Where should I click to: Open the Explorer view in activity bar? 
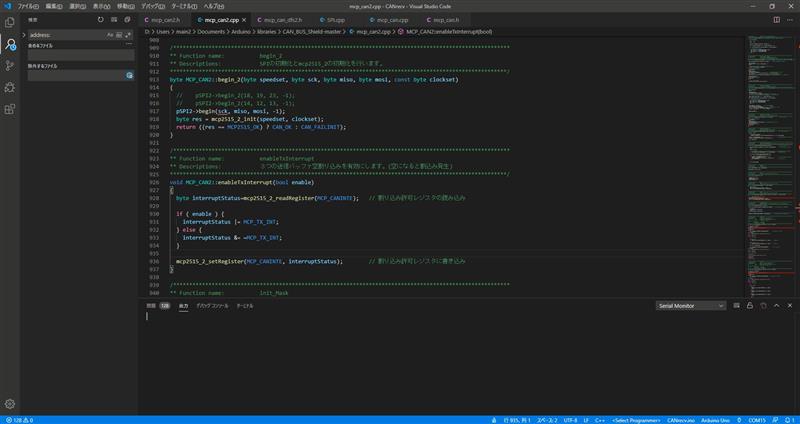click(x=10, y=22)
